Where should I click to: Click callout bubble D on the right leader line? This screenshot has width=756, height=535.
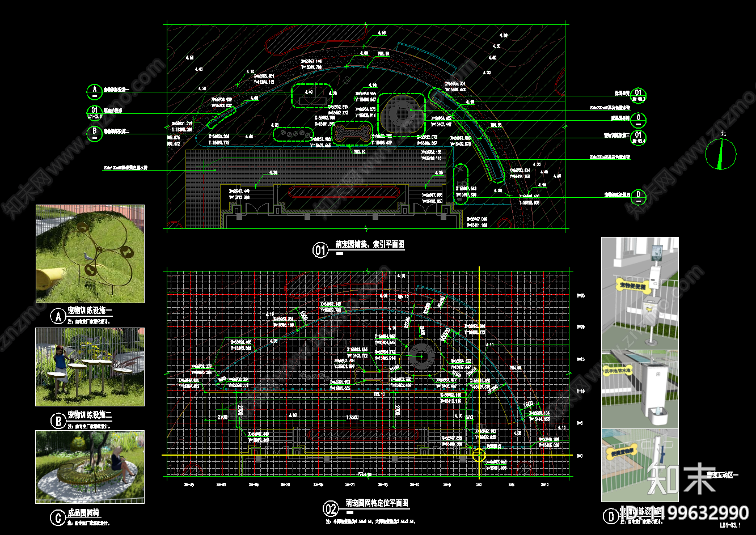tap(639, 197)
